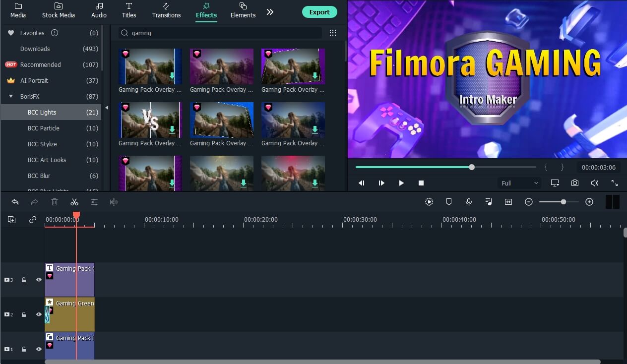
Task: Open the Downloads category
Action: click(51, 49)
